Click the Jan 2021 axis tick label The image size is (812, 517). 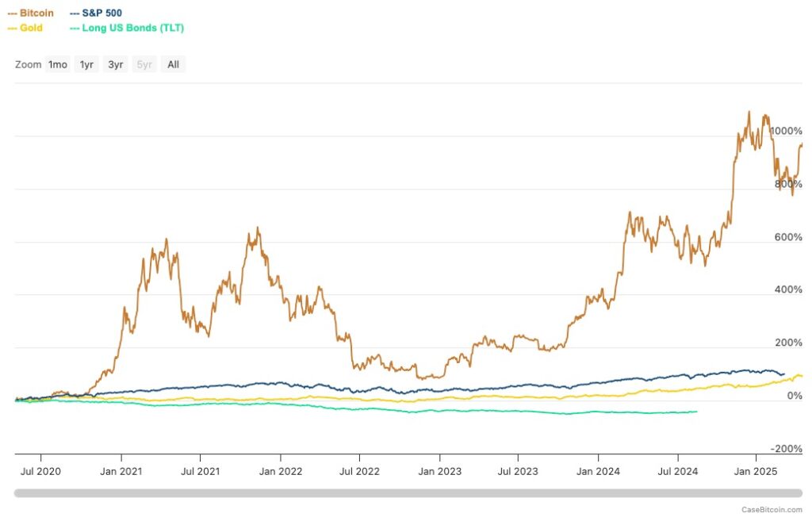(x=121, y=472)
